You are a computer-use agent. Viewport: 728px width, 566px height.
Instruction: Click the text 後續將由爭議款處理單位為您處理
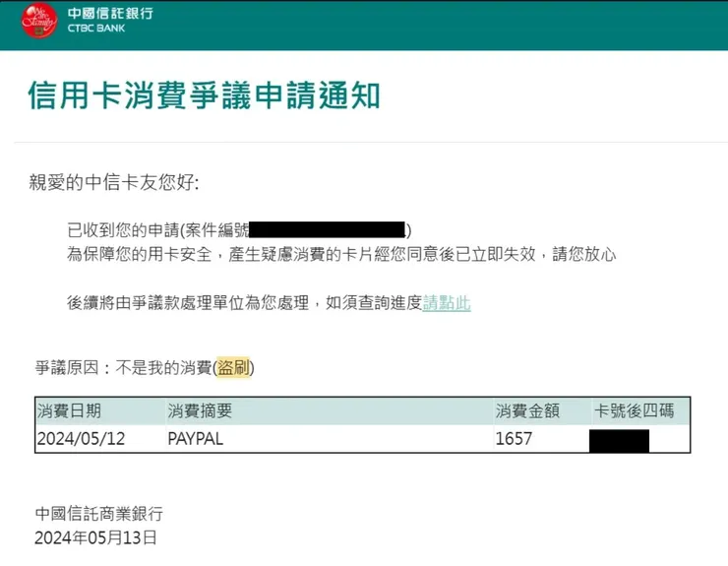pyautogui.click(x=188, y=303)
